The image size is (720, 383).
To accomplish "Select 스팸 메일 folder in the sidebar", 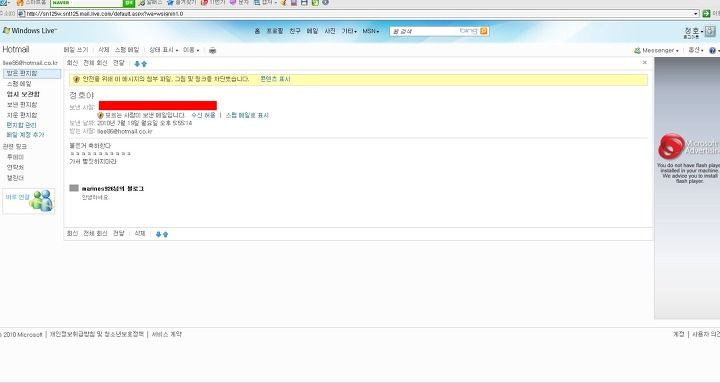I will (19, 84).
